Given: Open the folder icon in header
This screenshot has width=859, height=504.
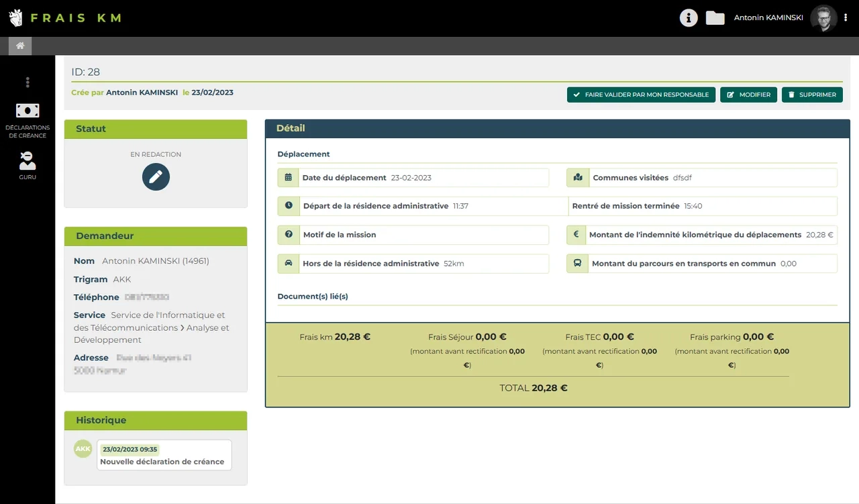Looking at the screenshot, I should click(715, 18).
